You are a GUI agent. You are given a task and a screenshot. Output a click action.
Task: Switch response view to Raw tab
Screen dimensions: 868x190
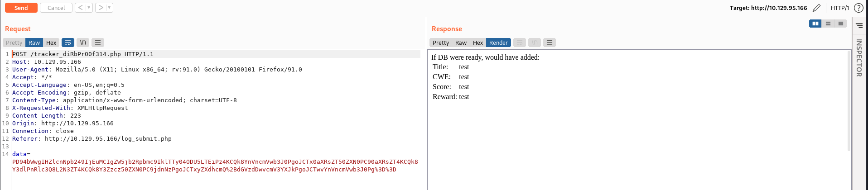coord(461,43)
